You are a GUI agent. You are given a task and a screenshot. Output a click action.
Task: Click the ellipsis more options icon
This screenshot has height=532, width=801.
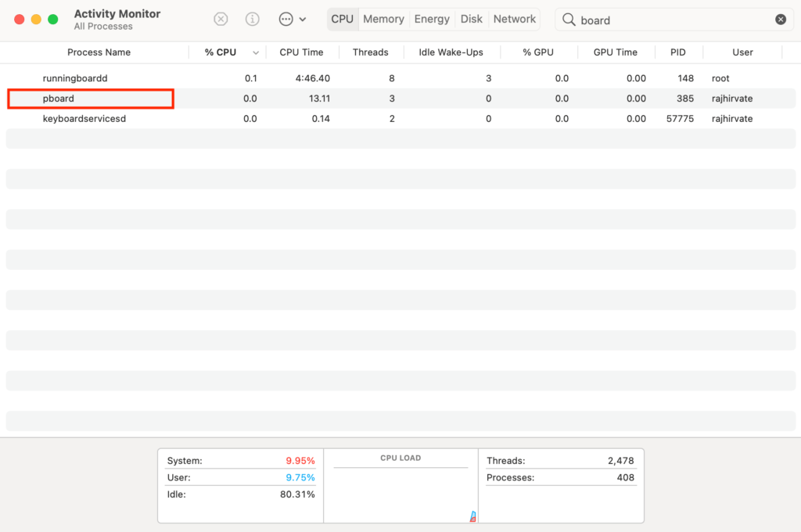coord(286,19)
